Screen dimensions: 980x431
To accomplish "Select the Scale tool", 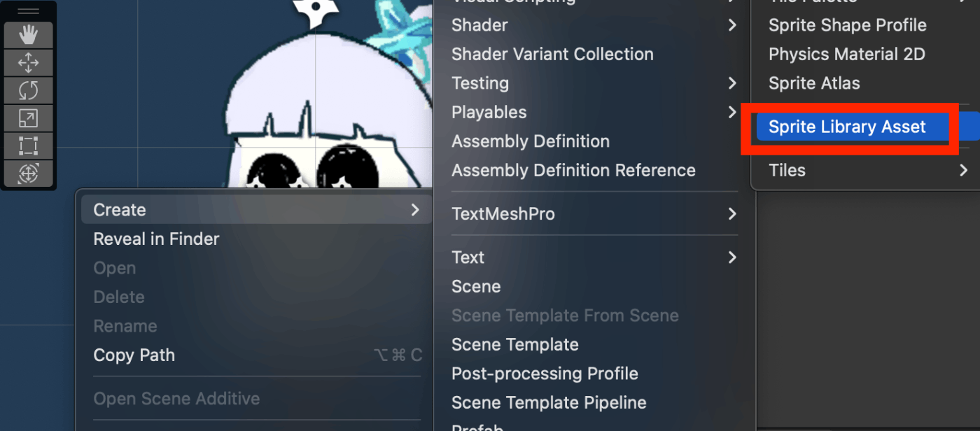I will tap(28, 118).
